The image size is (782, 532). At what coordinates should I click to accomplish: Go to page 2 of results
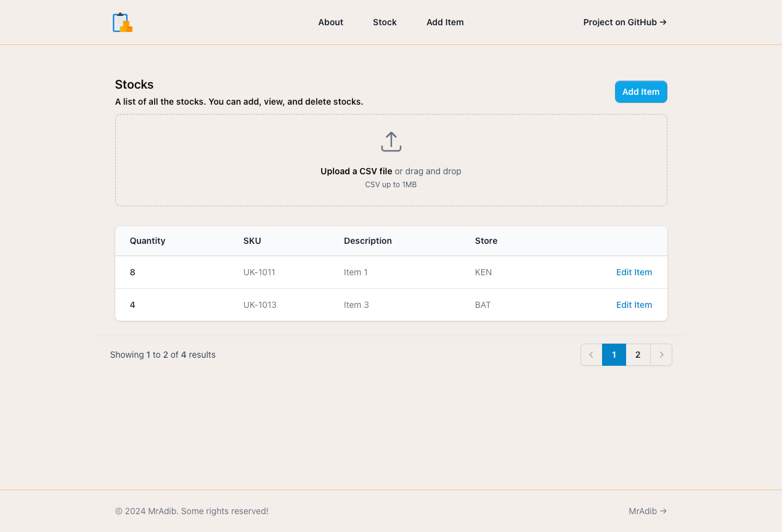(x=638, y=355)
